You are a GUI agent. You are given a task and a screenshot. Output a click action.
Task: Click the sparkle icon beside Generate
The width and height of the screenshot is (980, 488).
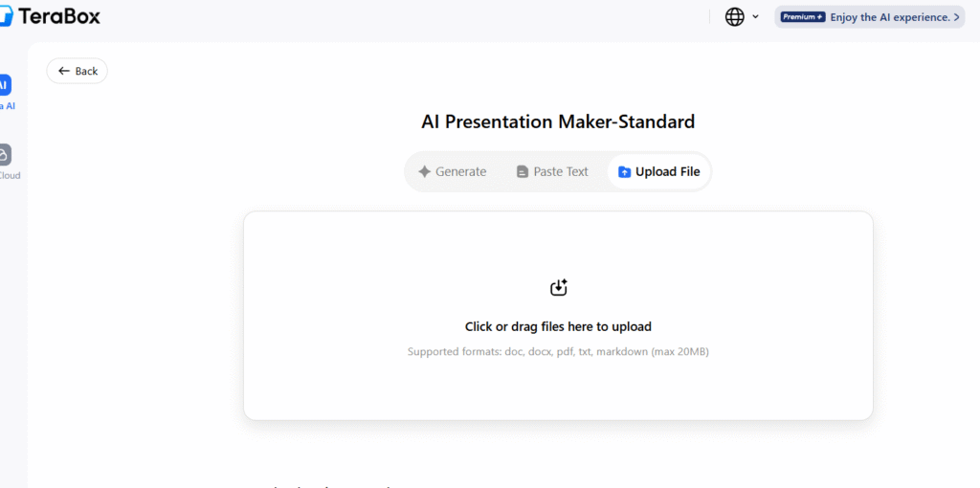pos(424,172)
